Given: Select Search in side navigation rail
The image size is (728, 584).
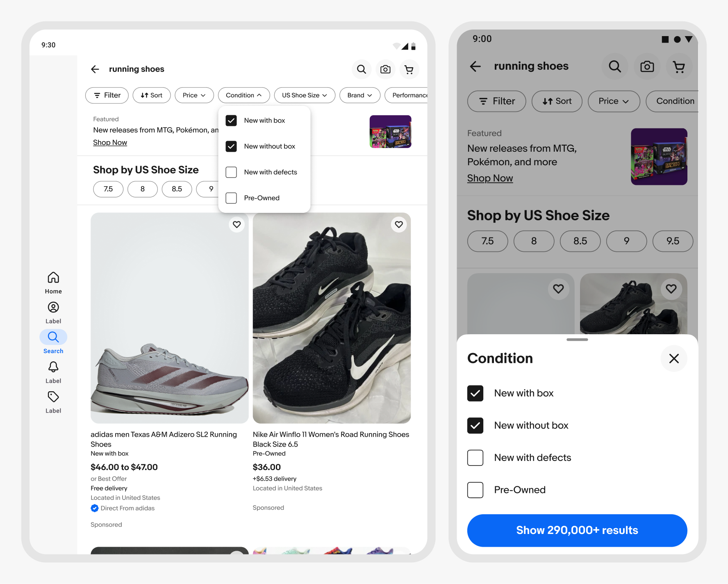Looking at the screenshot, I should point(53,342).
